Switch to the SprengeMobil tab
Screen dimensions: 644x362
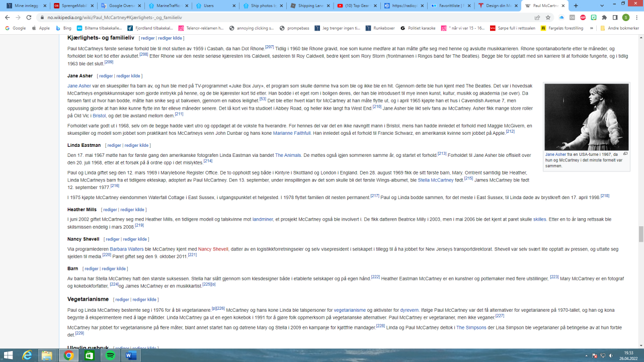73,6
